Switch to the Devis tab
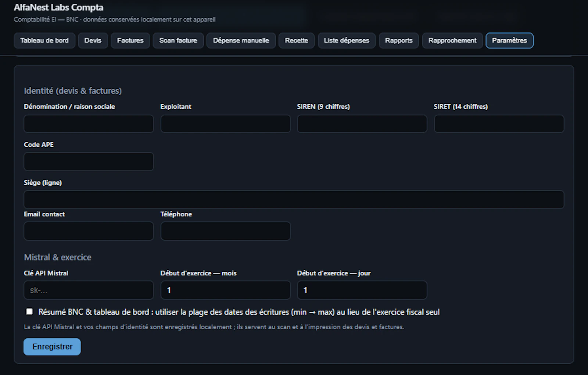588x375 pixels. [93, 40]
